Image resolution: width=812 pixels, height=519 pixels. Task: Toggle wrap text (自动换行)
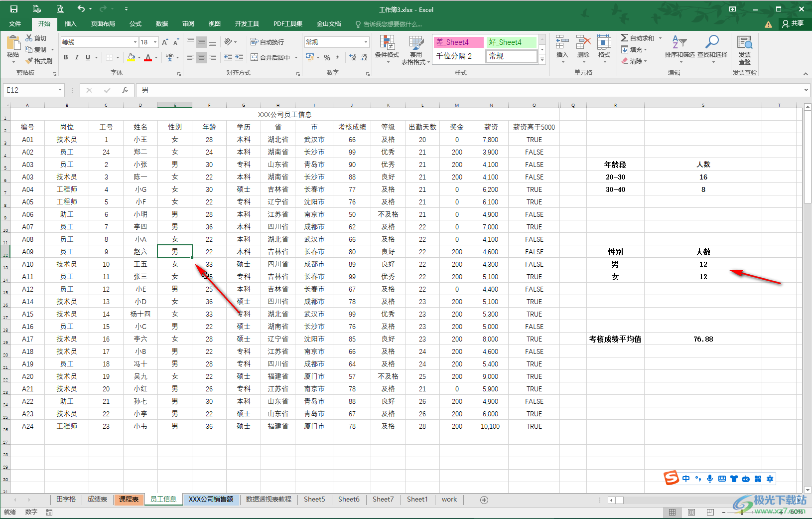267,42
